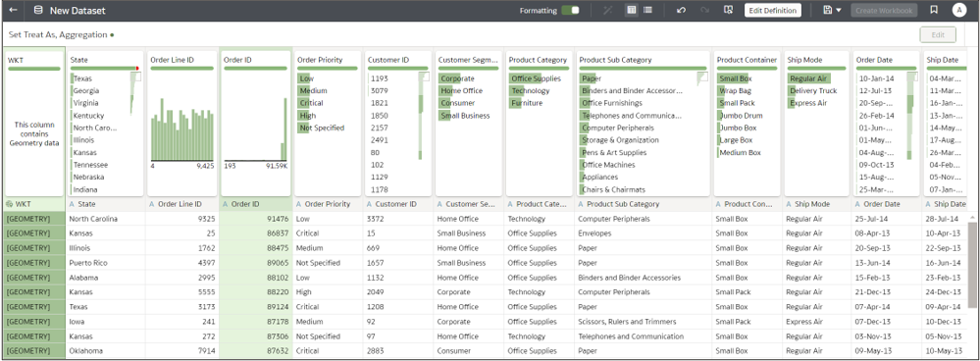The height and width of the screenshot is (361, 980).
Task: Select the Order ID column header
Action: (x=256, y=204)
